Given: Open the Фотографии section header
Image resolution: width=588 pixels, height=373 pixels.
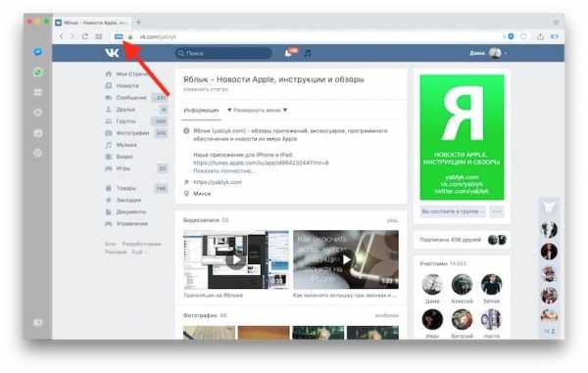Looking at the screenshot, I should 205,315.
